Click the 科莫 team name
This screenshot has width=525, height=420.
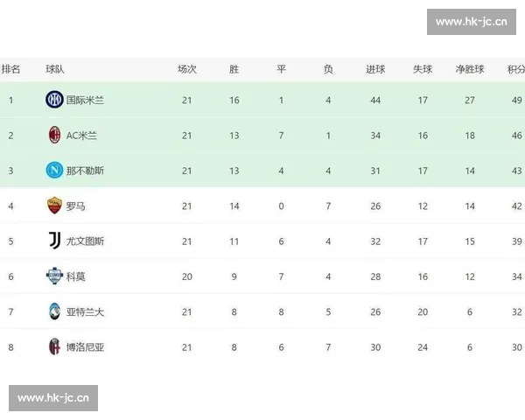76,276
